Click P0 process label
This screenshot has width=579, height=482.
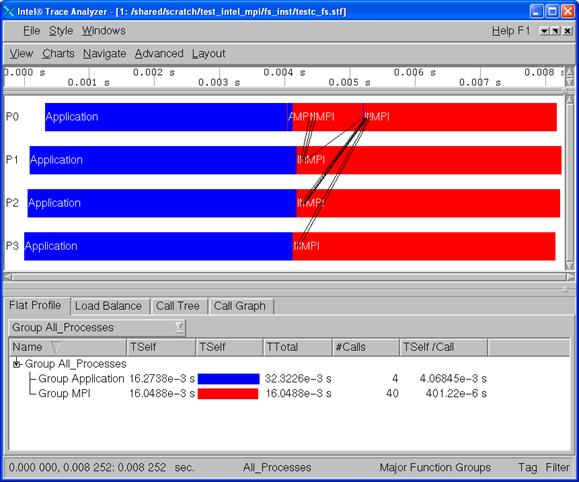pyautogui.click(x=12, y=117)
